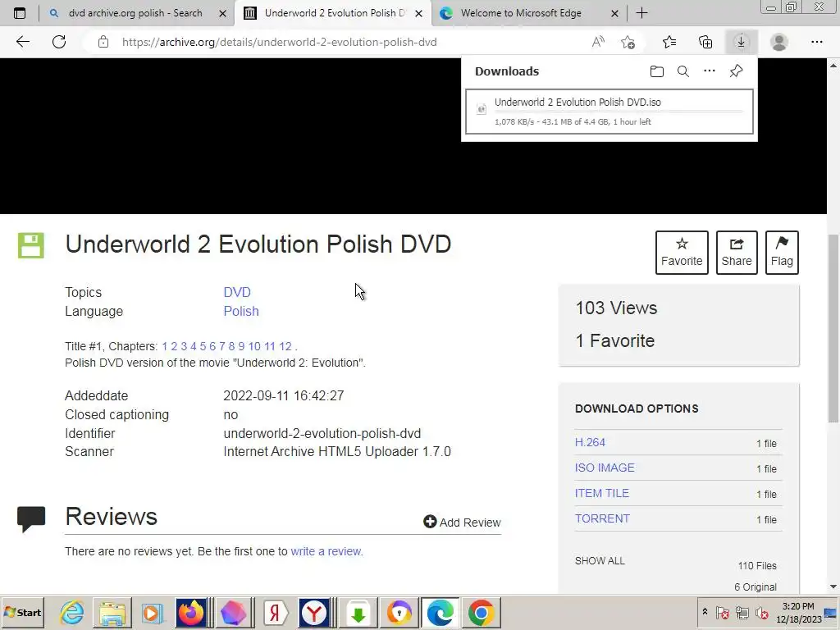
Task: Go back to the previous page
Action: point(22,42)
